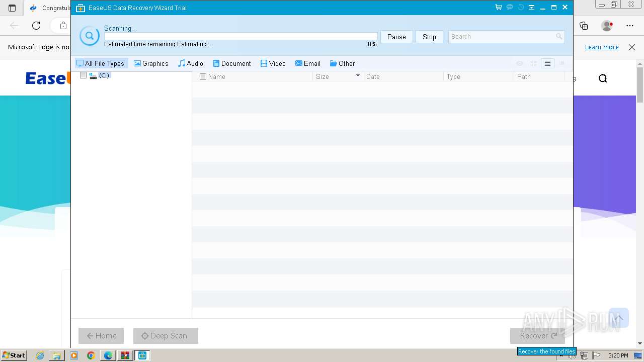Screen dimensions: 644x362
Task: Click the search icon on EaseUS webpage
Action: [603, 78]
